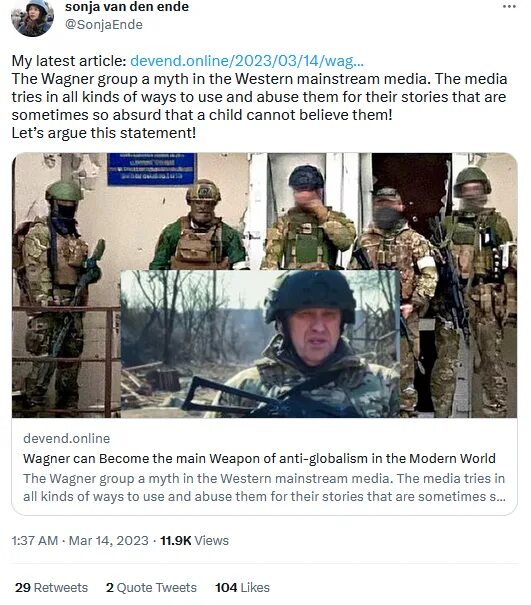Open article titled Wagner can Become the main Weapon

259,458
